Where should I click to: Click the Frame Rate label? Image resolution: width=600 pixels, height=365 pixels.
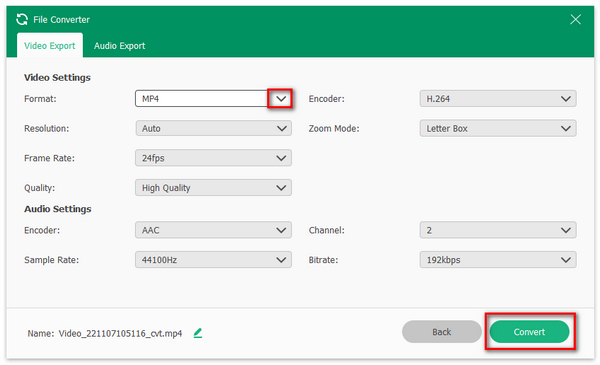tap(49, 158)
